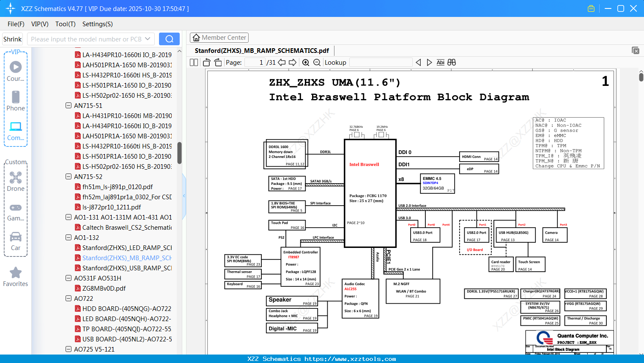644x363 pixels.
Task: Click the blue search button
Action: pos(169,39)
